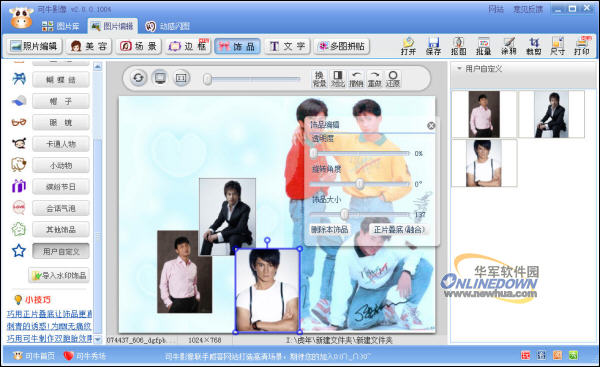Click the 删除本饰品 button
The image size is (600, 367).
tap(329, 229)
